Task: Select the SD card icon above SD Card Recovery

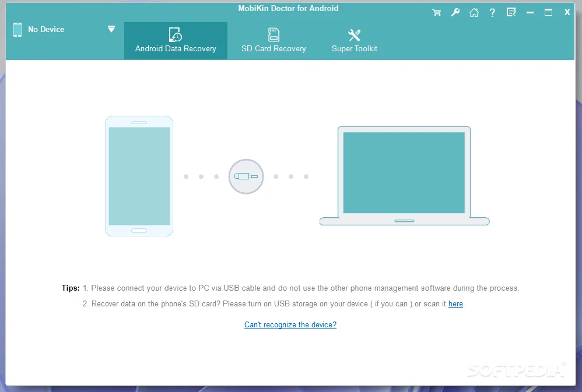Action: 272,35
